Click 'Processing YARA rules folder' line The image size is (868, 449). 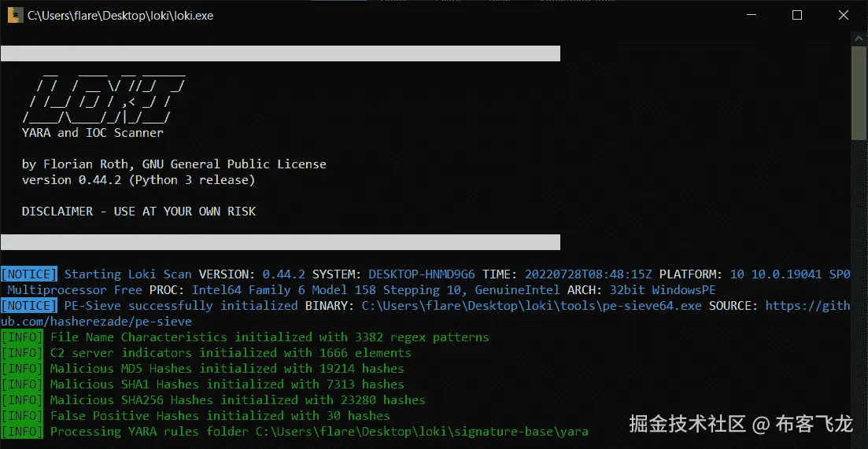coord(319,431)
